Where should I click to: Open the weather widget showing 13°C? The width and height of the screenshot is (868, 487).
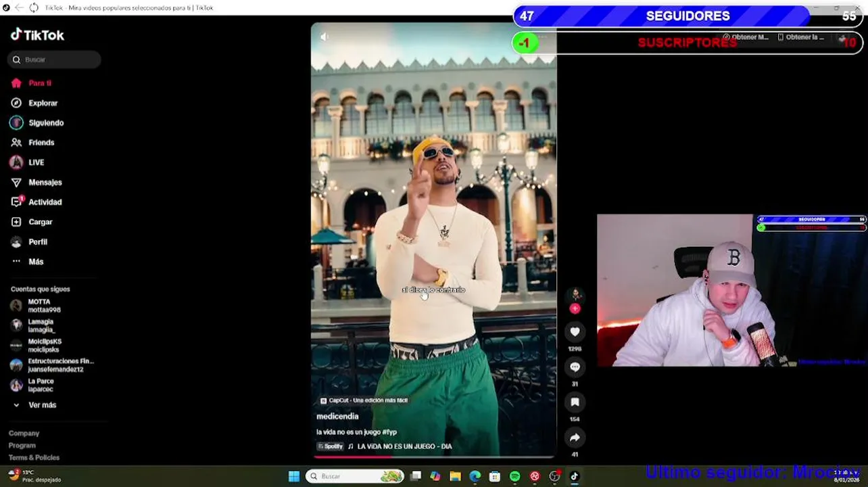34,476
